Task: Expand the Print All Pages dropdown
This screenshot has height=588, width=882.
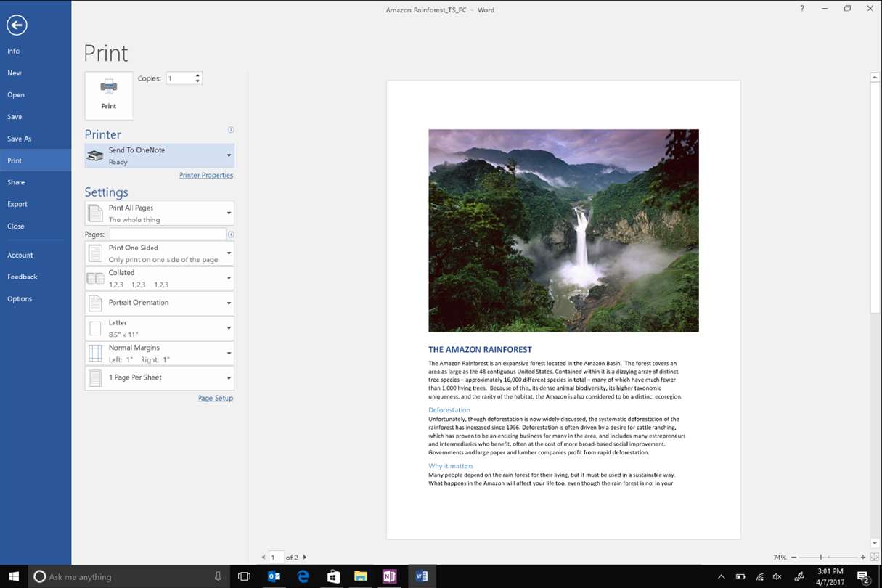Action: (x=160, y=213)
